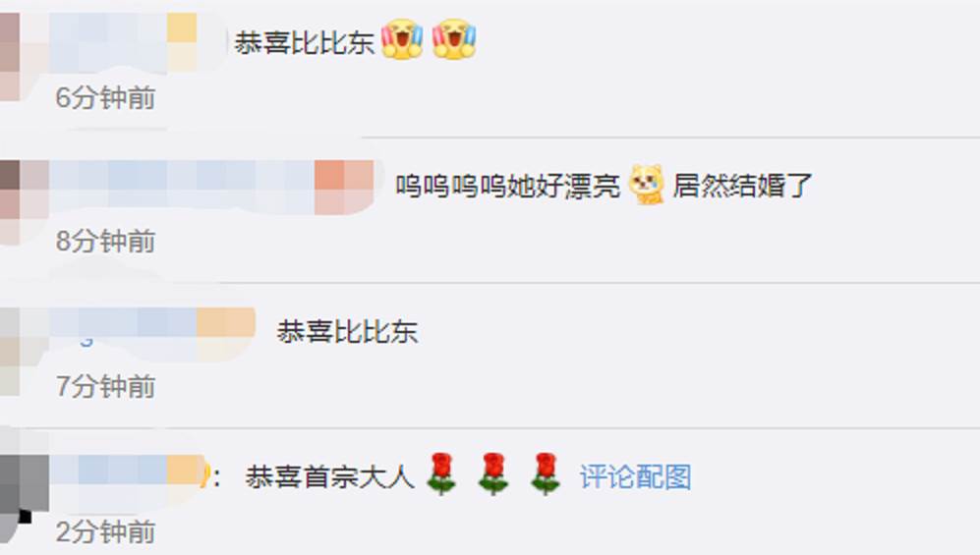Click the middle rose emoji in last comment

pyautogui.click(x=493, y=474)
